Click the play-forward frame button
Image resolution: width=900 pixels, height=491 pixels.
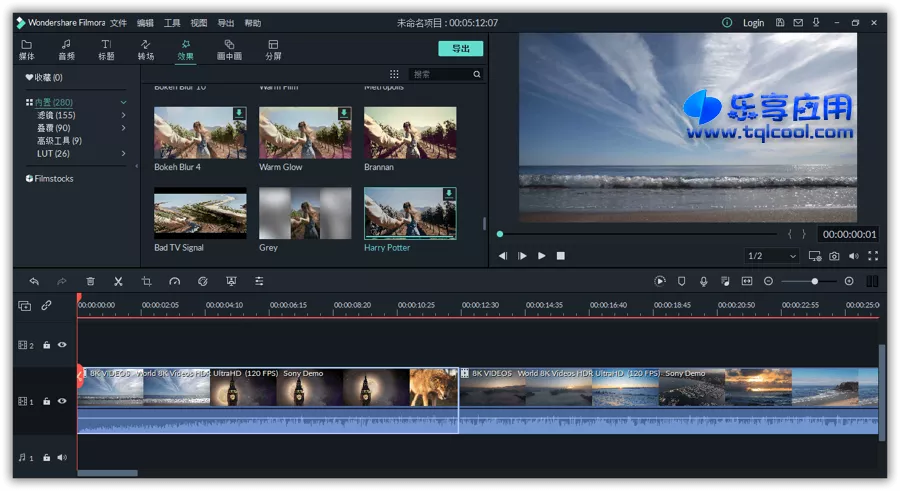[x=522, y=256]
